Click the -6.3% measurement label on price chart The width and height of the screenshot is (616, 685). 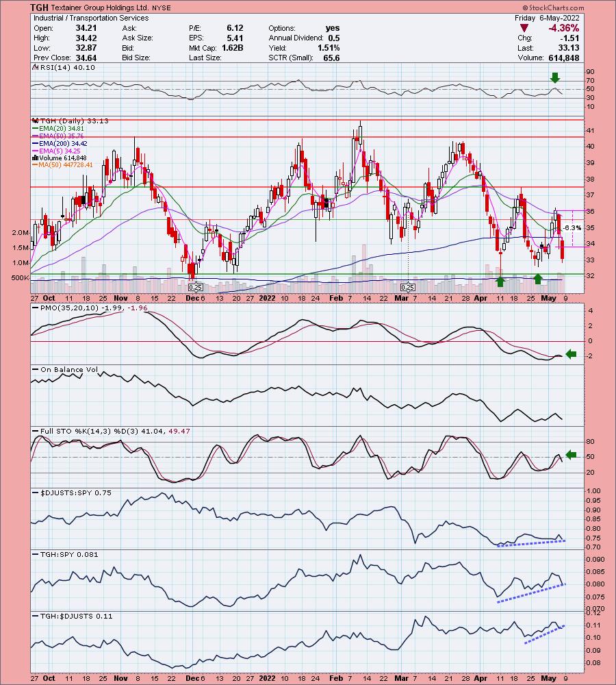point(571,227)
